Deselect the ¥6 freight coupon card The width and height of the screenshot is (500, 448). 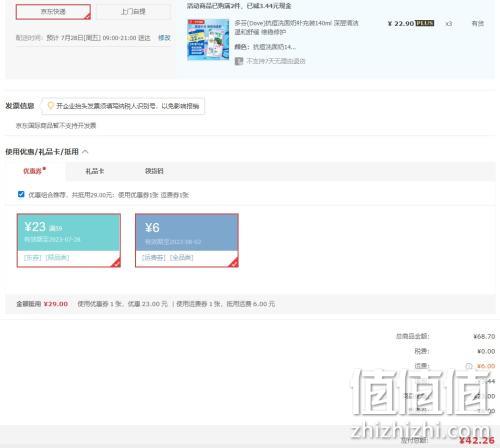point(187,240)
